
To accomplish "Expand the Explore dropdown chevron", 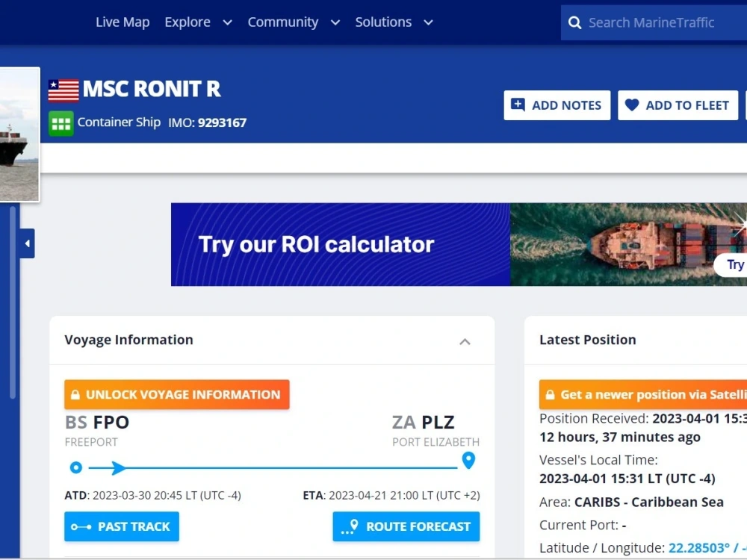I will (228, 22).
